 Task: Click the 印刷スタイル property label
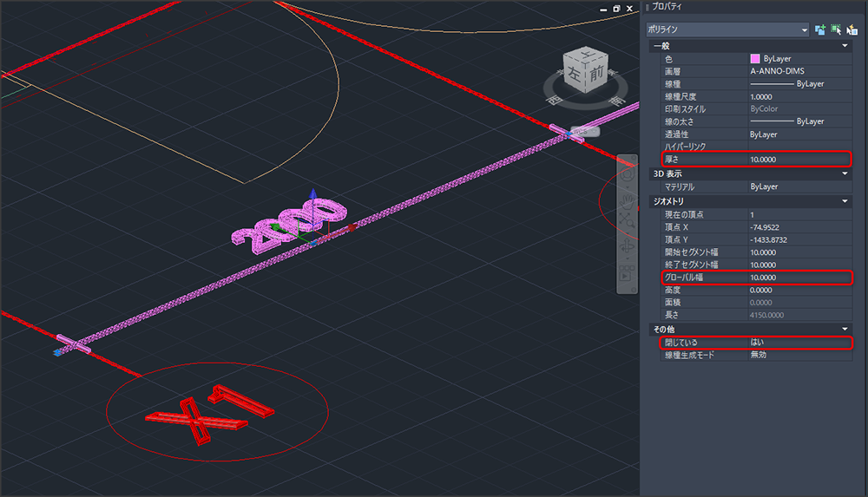685,109
